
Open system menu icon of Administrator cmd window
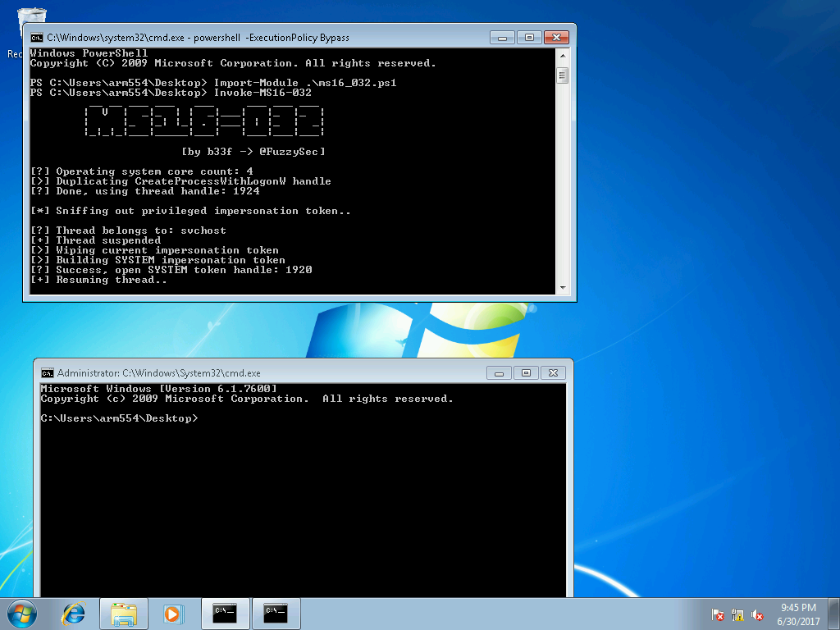[x=47, y=373]
